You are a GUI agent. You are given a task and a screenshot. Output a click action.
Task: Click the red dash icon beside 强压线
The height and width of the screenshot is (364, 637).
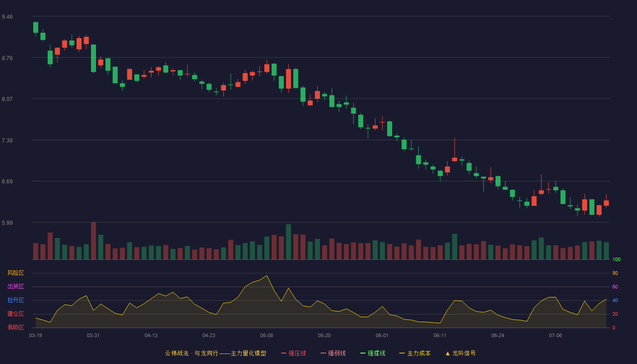pyautogui.click(x=283, y=353)
